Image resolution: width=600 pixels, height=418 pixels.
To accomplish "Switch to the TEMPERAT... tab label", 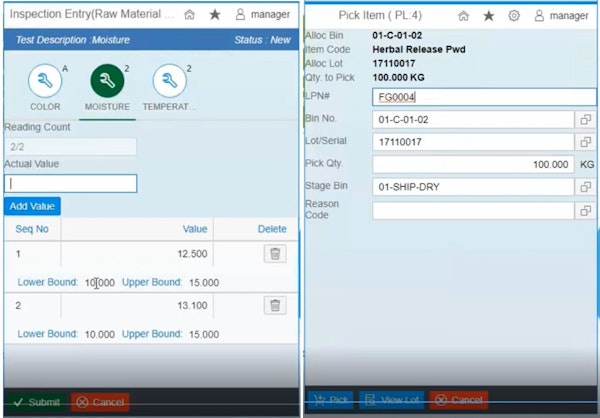I will [x=169, y=107].
